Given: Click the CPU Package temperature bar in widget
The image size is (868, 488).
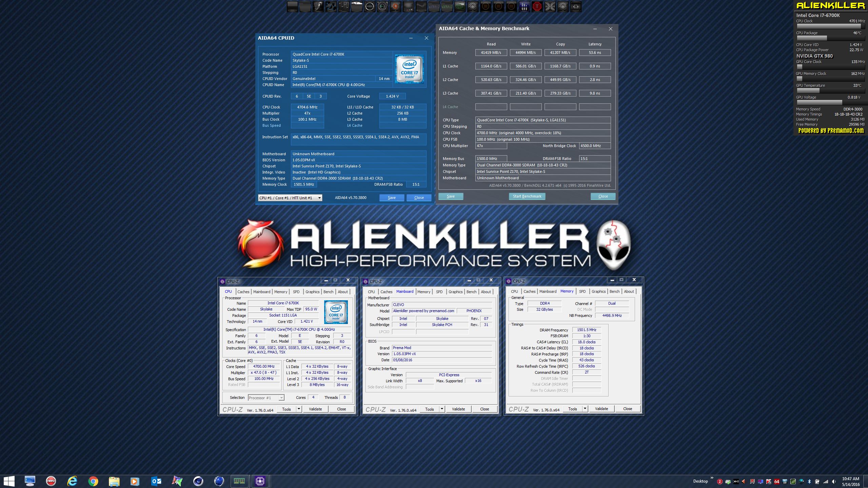Looking at the screenshot, I should 831,38.
